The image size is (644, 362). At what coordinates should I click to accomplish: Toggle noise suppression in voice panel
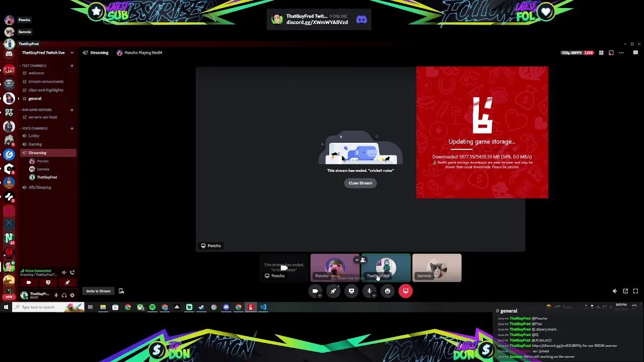click(x=64, y=273)
